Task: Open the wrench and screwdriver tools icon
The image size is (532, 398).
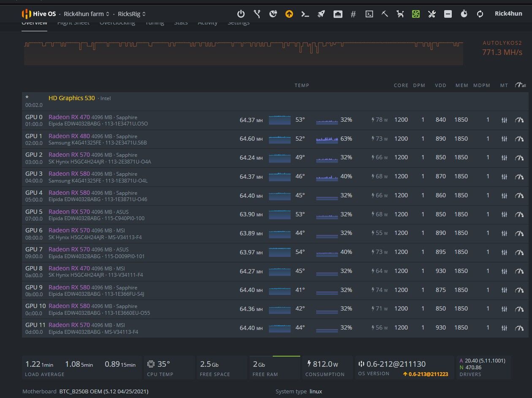Action: [432, 14]
